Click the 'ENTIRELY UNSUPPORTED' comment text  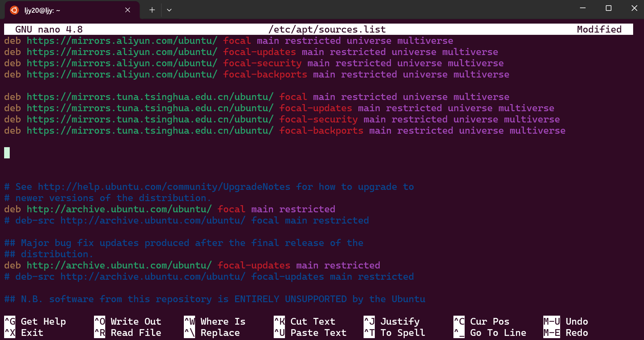(x=291, y=299)
